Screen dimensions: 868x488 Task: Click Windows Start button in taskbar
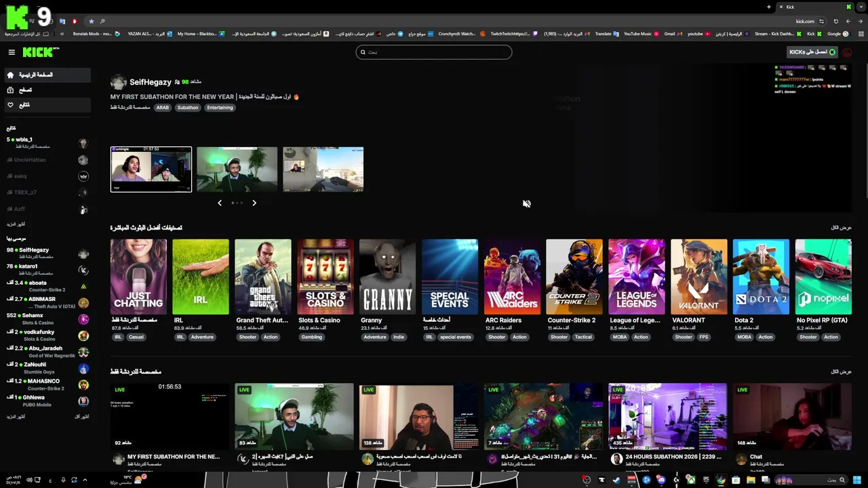pyautogui.click(x=857, y=481)
